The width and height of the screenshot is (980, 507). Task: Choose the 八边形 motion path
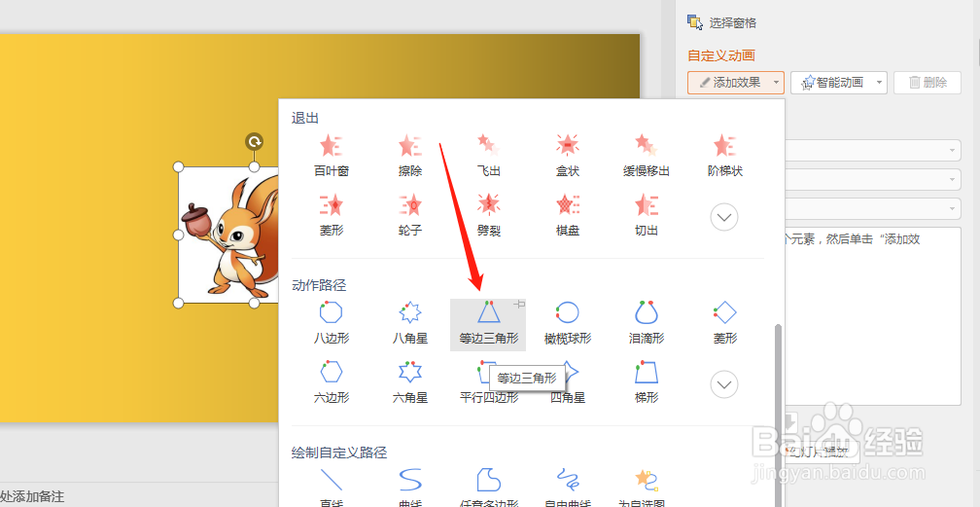click(332, 323)
